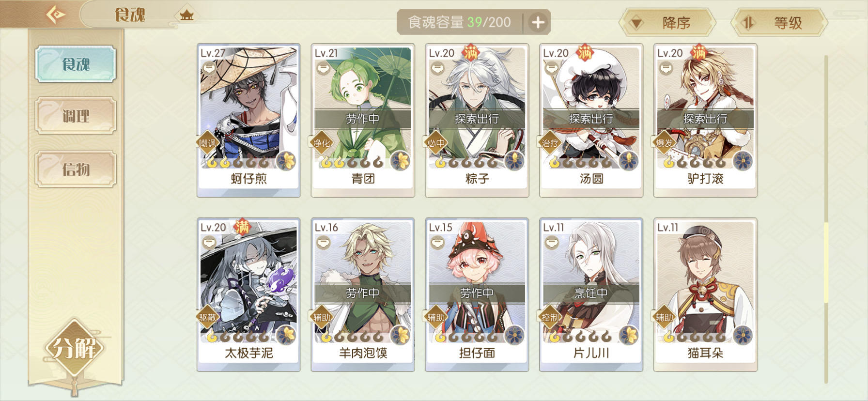Screen dimensions: 868x401
Task: Click the 分解 button
Action: point(74,348)
